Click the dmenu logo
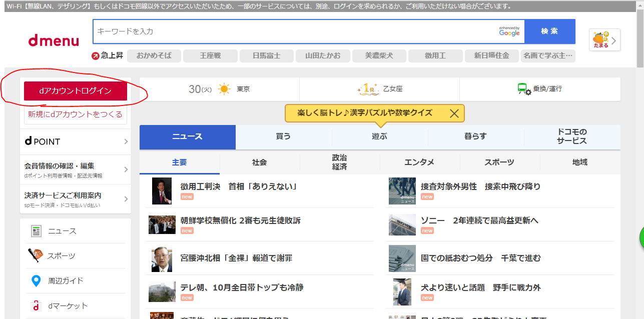 click(54, 40)
